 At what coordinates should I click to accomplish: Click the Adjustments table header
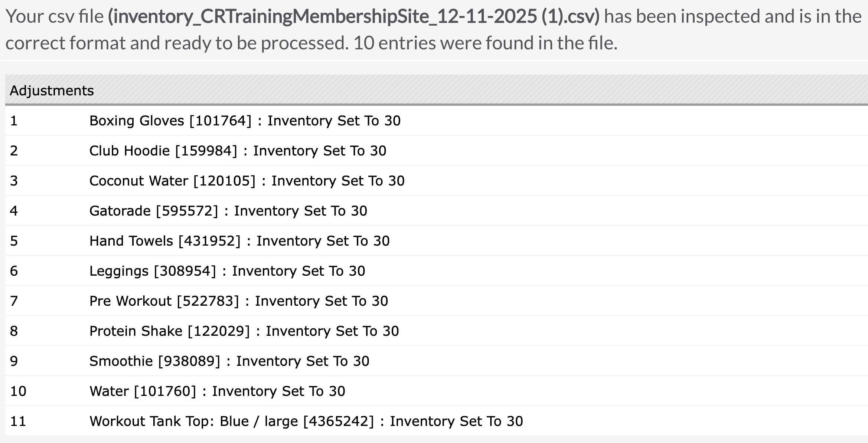click(x=436, y=90)
